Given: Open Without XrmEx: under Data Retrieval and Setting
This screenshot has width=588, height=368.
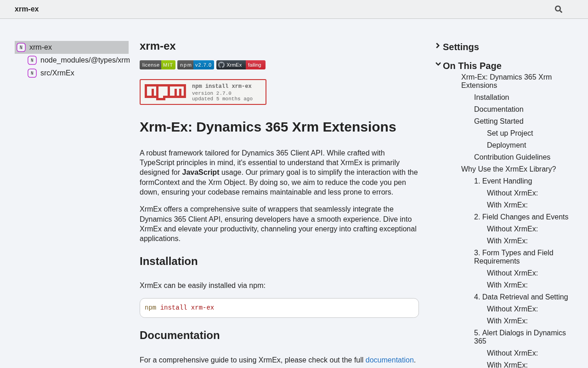Looking at the screenshot, I should point(512,309).
